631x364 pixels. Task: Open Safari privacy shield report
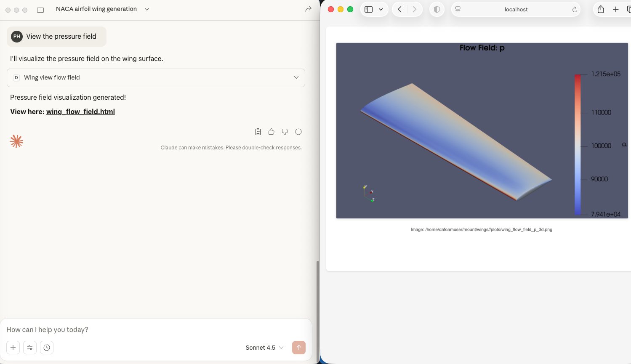pyautogui.click(x=437, y=9)
